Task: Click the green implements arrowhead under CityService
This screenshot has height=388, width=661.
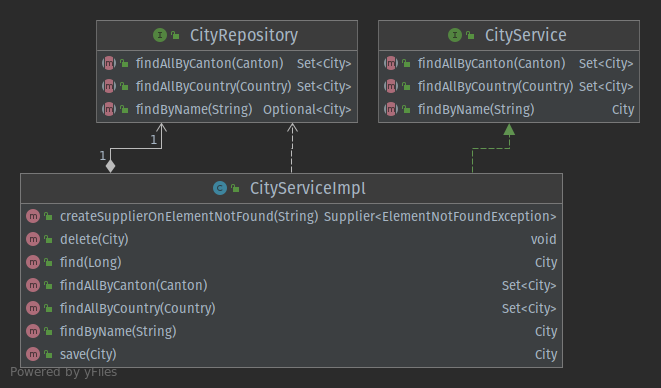Action: tap(509, 129)
